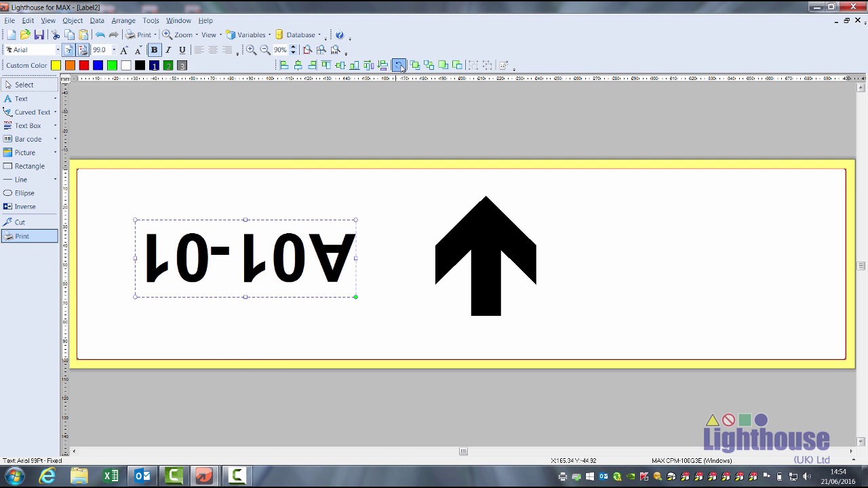Expand the Arial font name dropdown
868x488 pixels.
(58, 50)
